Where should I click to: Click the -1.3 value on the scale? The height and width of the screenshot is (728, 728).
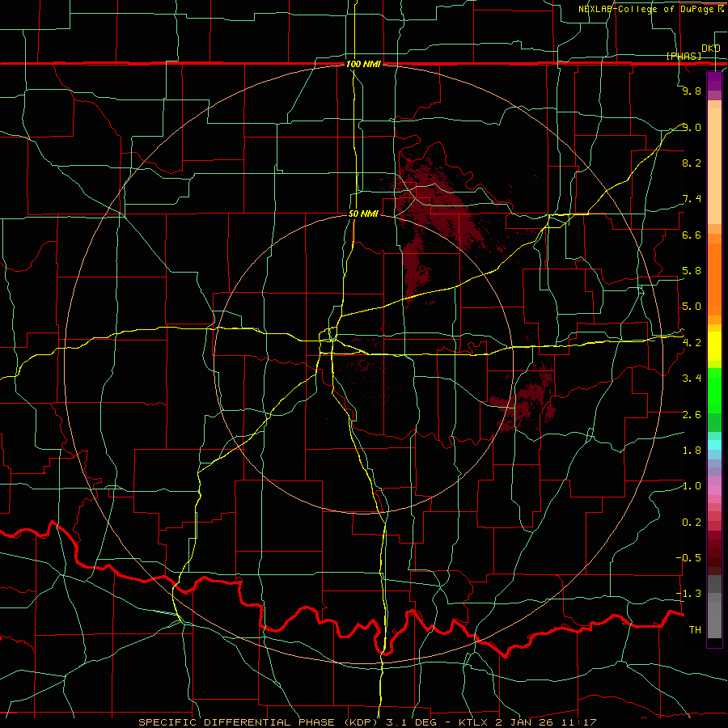coord(688,594)
